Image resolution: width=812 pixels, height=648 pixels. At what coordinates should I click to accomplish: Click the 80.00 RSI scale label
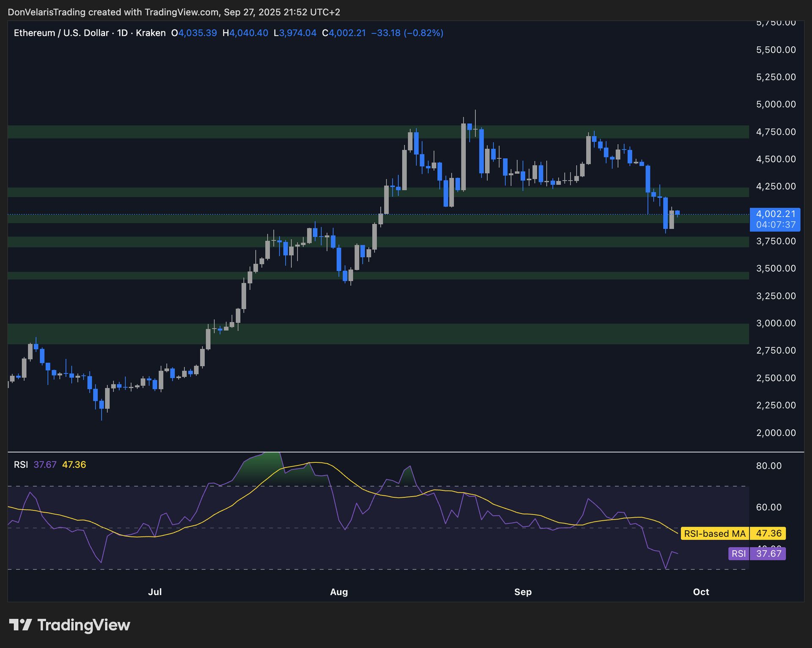(x=768, y=466)
